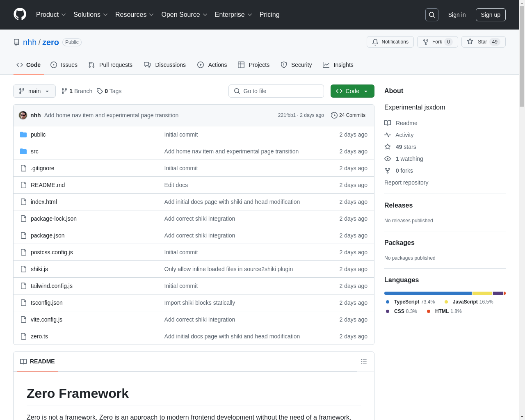Open the 24 Commits link
Viewport: 525px width, 420px height.
point(348,115)
